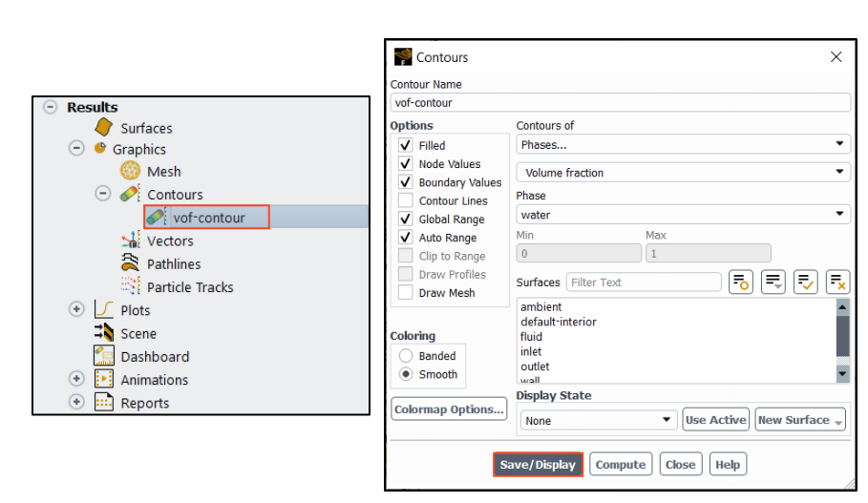Screen dimensions: 868x503
Task: Select the Vectors icon in the tree
Action: point(131,241)
